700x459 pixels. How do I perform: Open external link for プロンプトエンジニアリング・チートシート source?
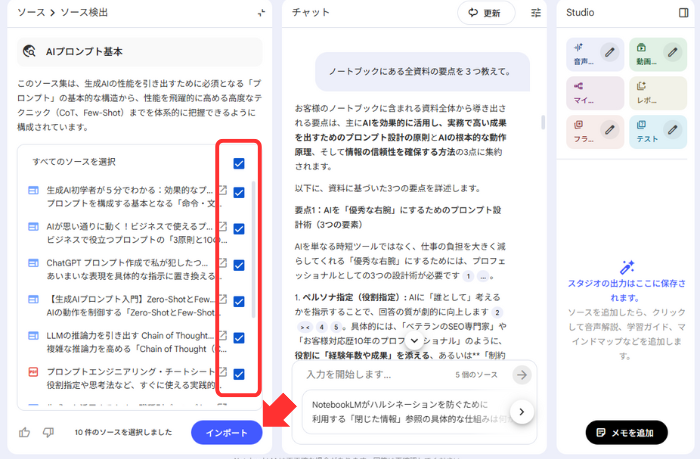click(x=222, y=371)
